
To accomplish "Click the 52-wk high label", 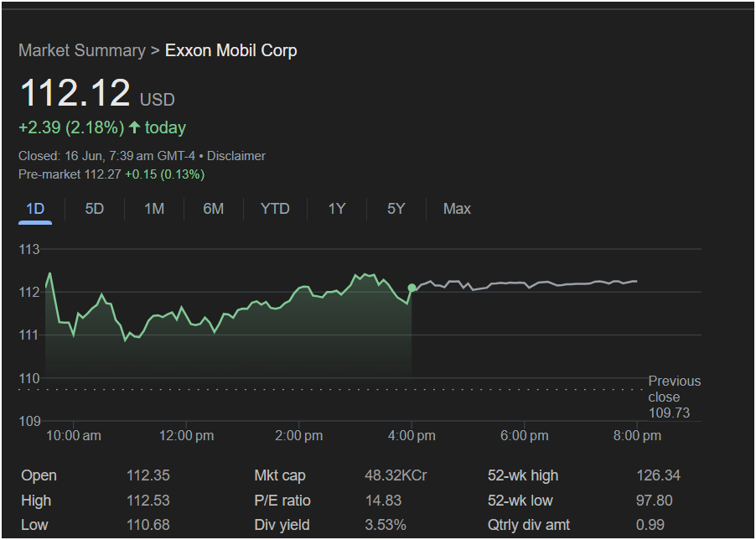I will pos(523,475).
